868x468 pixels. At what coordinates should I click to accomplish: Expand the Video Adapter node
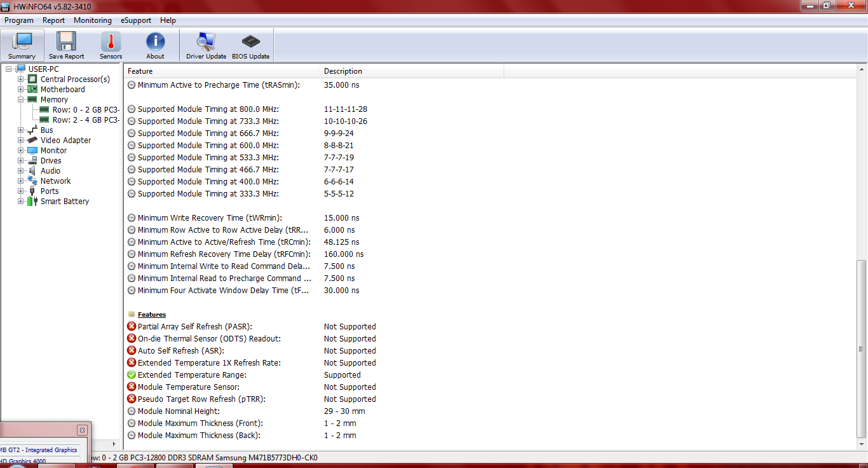[21, 140]
